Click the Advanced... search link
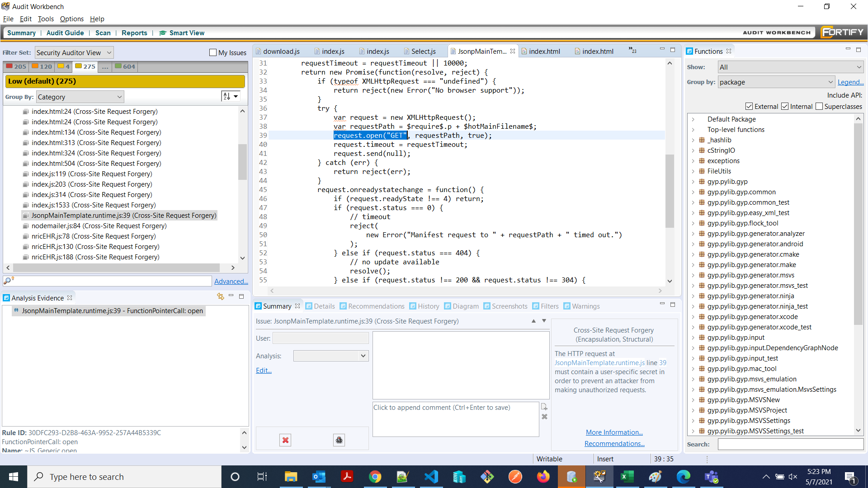Image resolution: width=868 pixels, height=488 pixels. pos(231,281)
